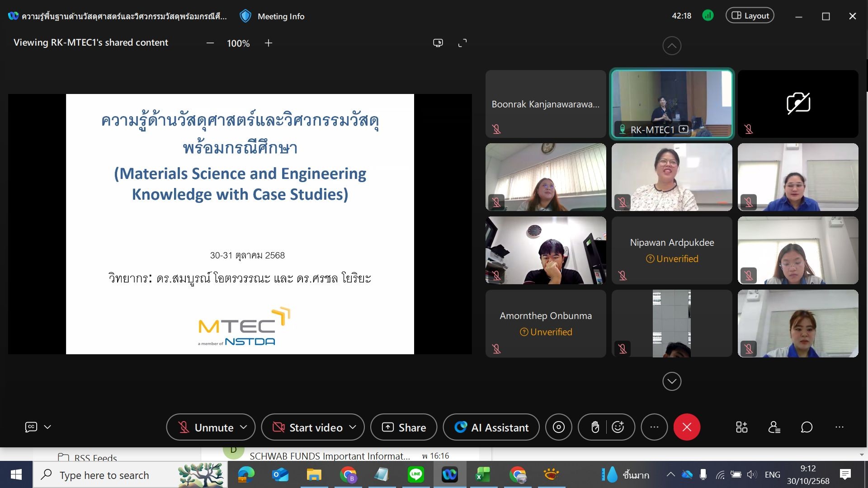Click the Share button

pyautogui.click(x=404, y=427)
